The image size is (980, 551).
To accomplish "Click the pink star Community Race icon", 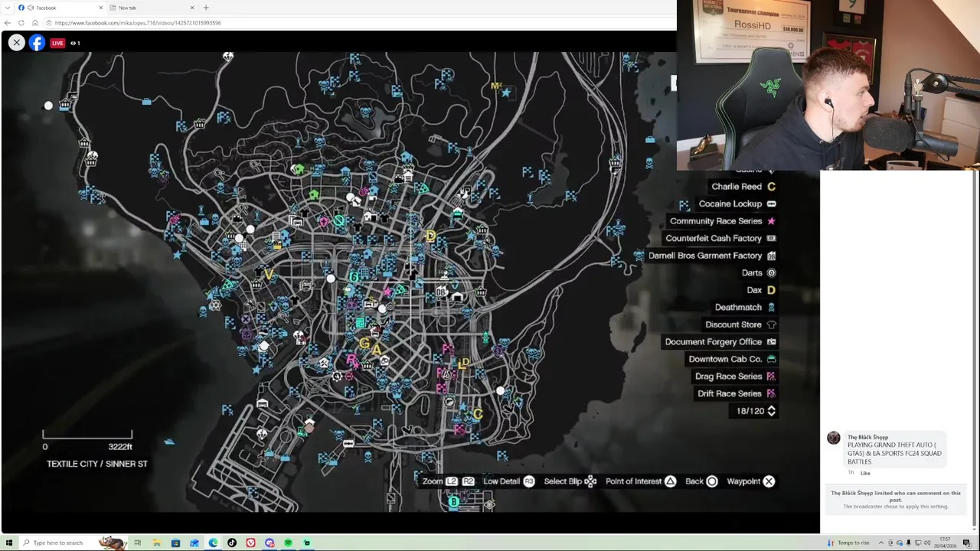I will click(771, 221).
